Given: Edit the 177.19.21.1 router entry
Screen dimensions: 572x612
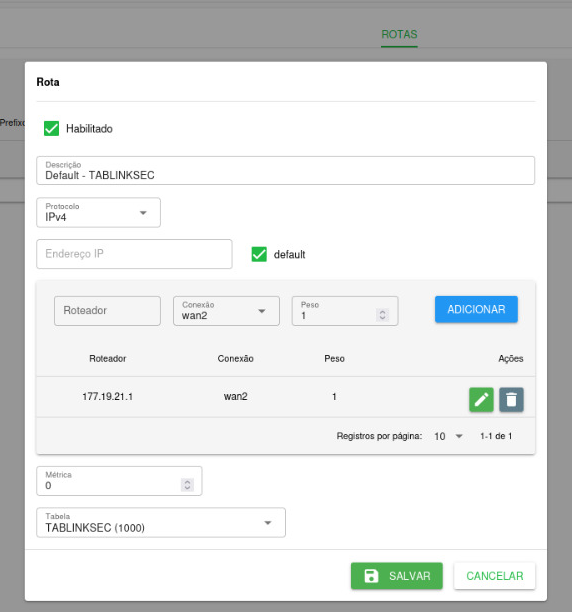Looking at the screenshot, I should click(481, 399).
